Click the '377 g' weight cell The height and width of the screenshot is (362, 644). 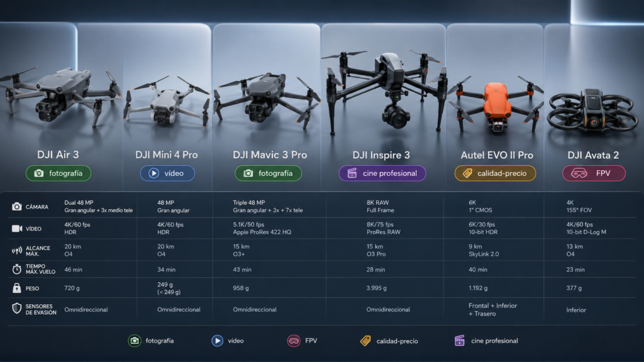pos(574,288)
